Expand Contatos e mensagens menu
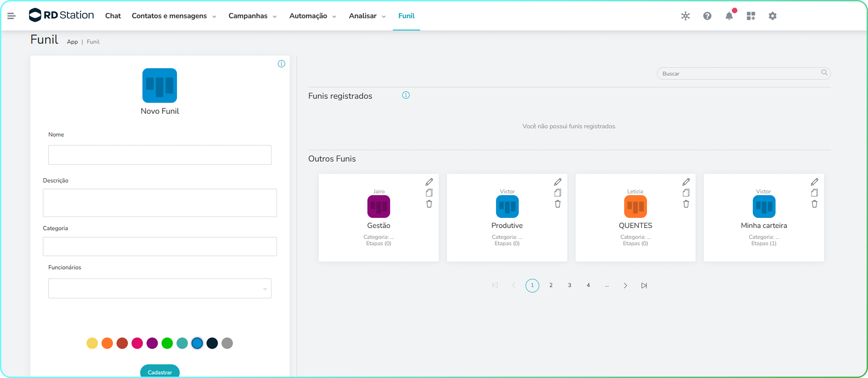Screen dimensions: 868x378 point(174,16)
